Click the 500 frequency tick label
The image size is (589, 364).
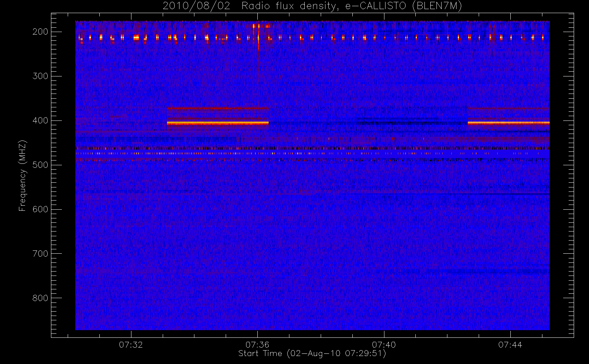click(40, 165)
